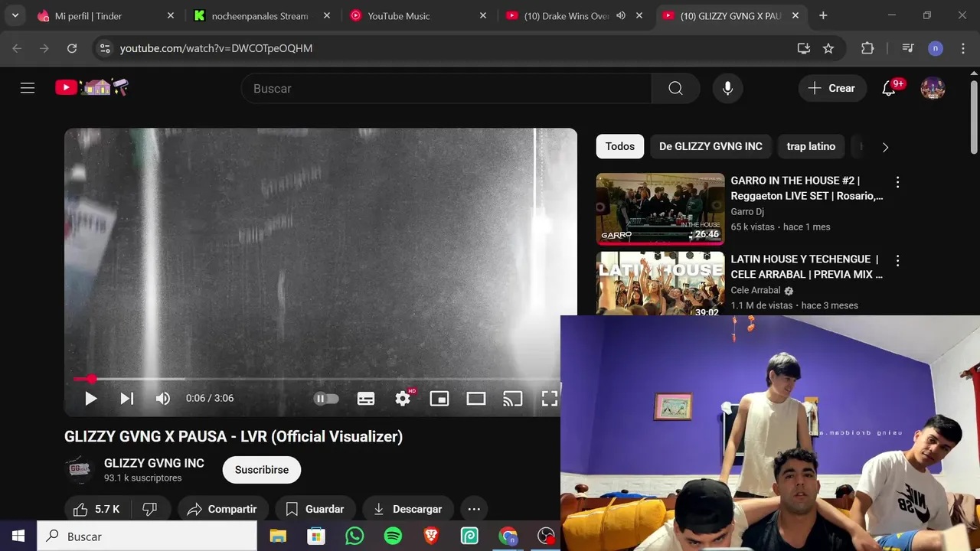Dislike the video
The image size is (980, 551).
pyautogui.click(x=150, y=509)
